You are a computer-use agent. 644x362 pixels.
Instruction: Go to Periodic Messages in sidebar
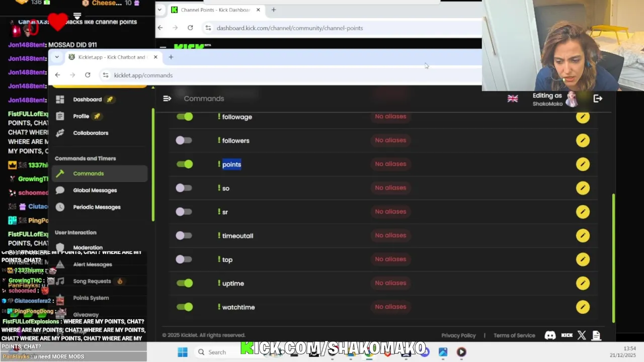click(x=97, y=207)
